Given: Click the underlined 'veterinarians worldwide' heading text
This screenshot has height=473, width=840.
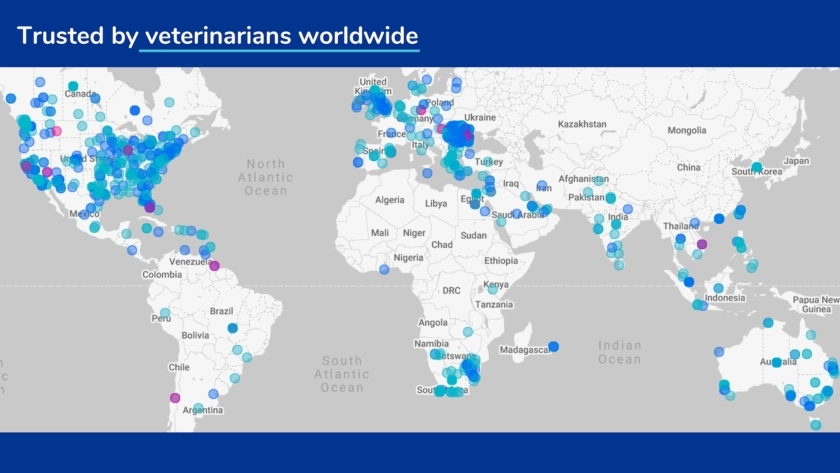Looking at the screenshot, I should [281, 36].
